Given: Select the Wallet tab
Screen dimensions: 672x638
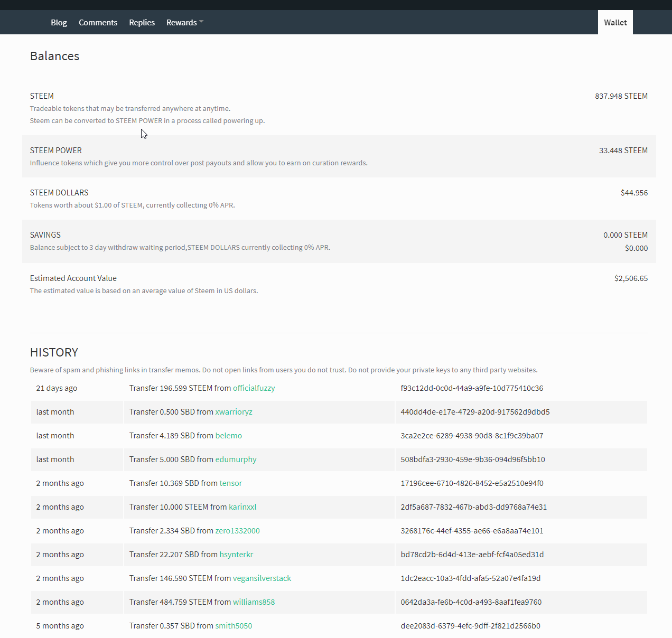Looking at the screenshot, I should [x=615, y=23].
